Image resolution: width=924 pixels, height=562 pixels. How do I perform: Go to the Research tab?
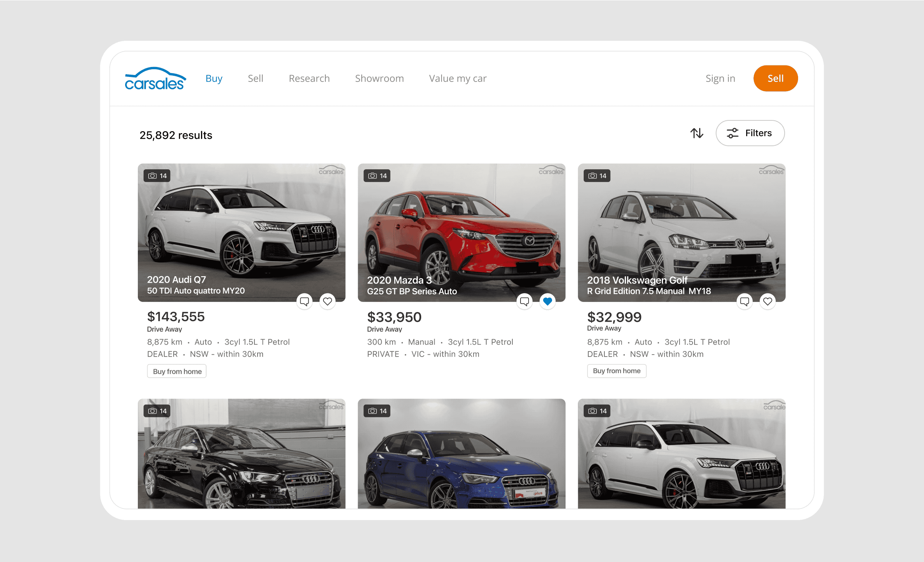coord(309,78)
